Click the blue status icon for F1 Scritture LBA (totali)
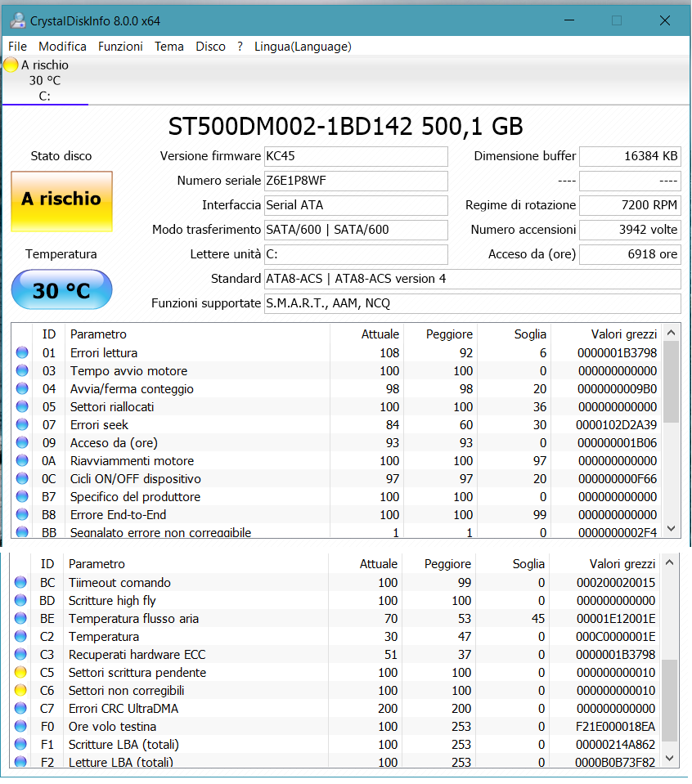Image resolution: width=692 pixels, height=784 pixels. [20, 745]
